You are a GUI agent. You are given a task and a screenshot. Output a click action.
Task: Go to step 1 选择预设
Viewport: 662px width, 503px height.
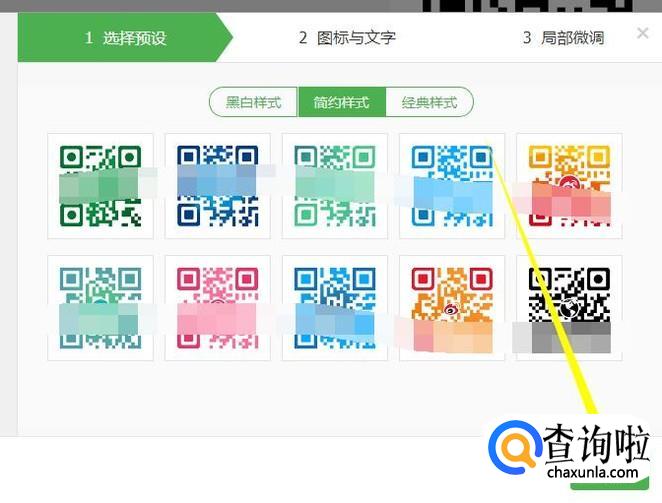(125, 38)
